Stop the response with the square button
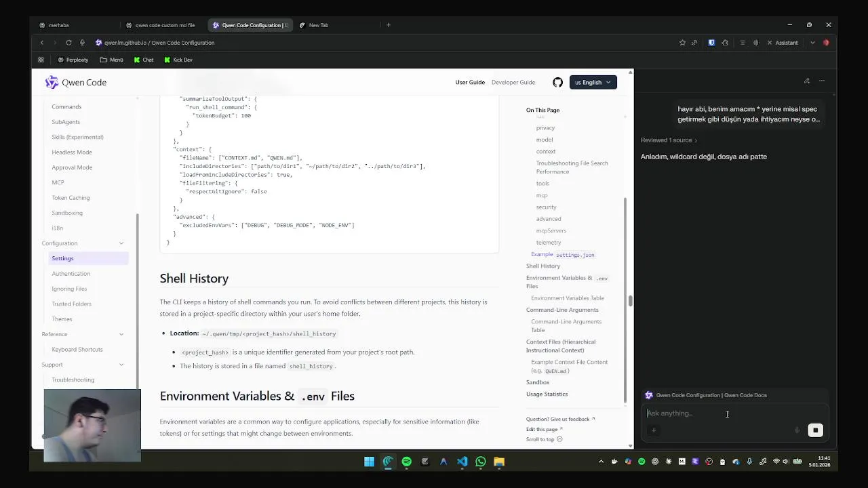 pos(815,430)
